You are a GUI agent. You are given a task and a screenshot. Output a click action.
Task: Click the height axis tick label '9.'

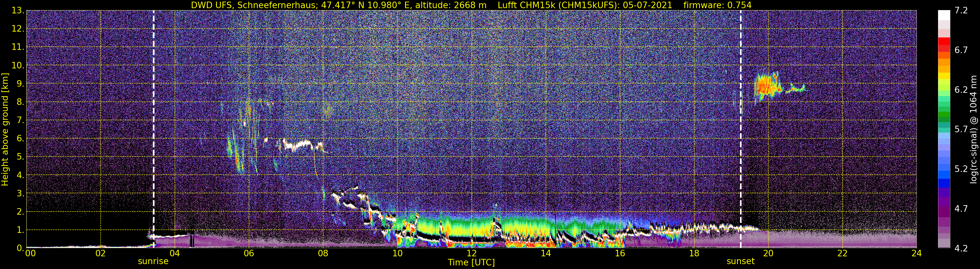coord(20,84)
